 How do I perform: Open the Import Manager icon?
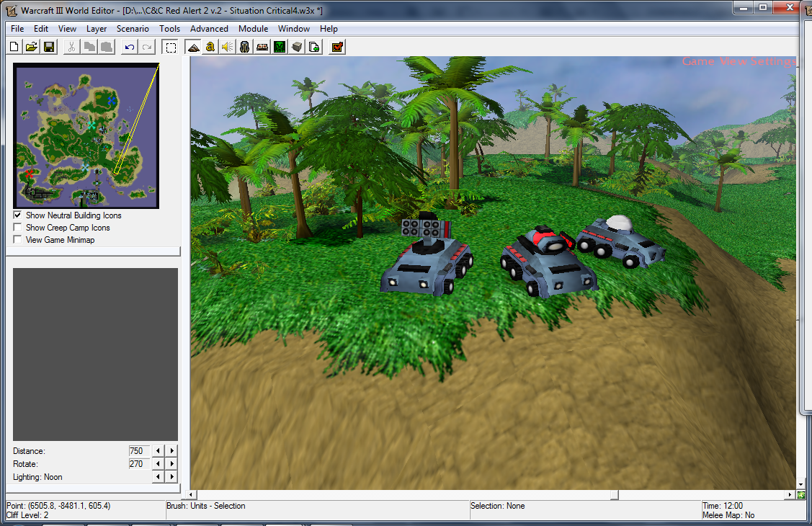pyautogui.click(x=314, y=47)
